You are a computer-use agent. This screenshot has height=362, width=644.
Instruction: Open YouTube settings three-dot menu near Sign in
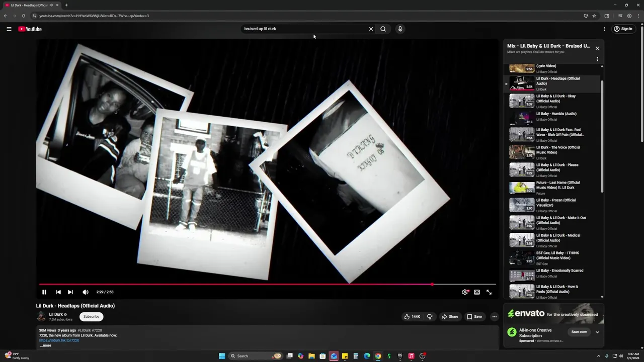[x=604, y=29]
